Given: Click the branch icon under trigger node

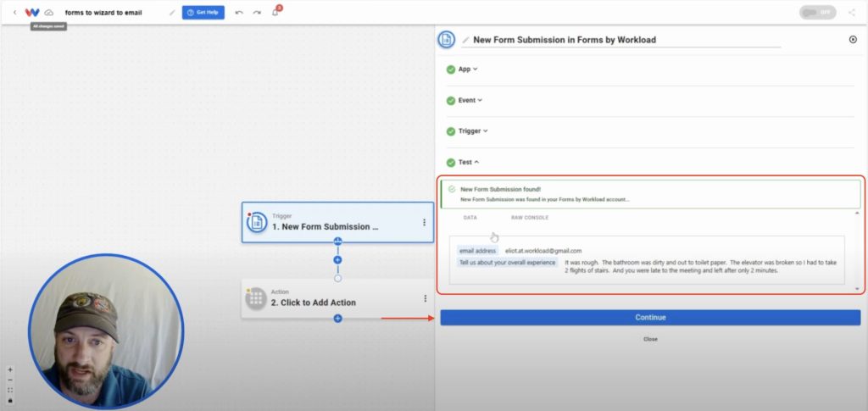Looking at the screenshot, I should pyautogui.click(x=337, y=242).
